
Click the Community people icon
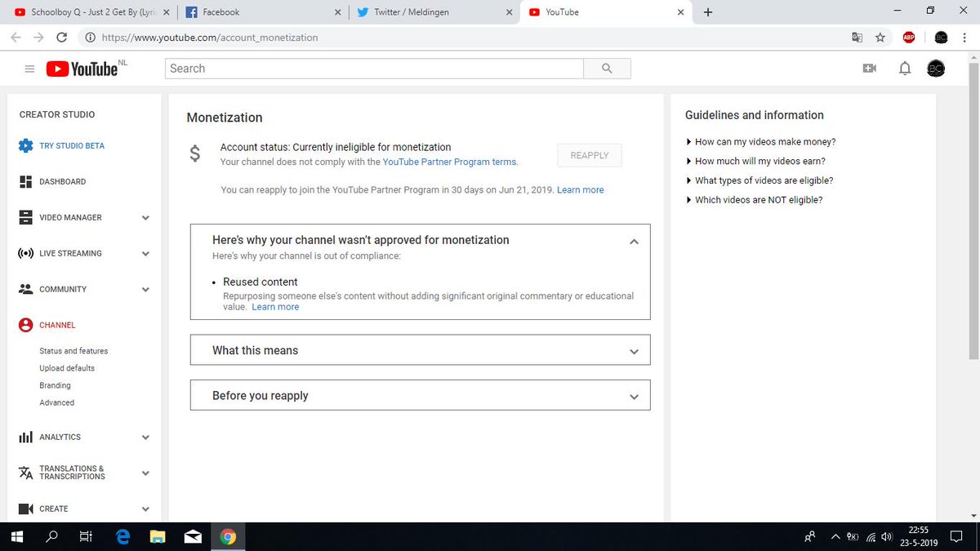25,289
